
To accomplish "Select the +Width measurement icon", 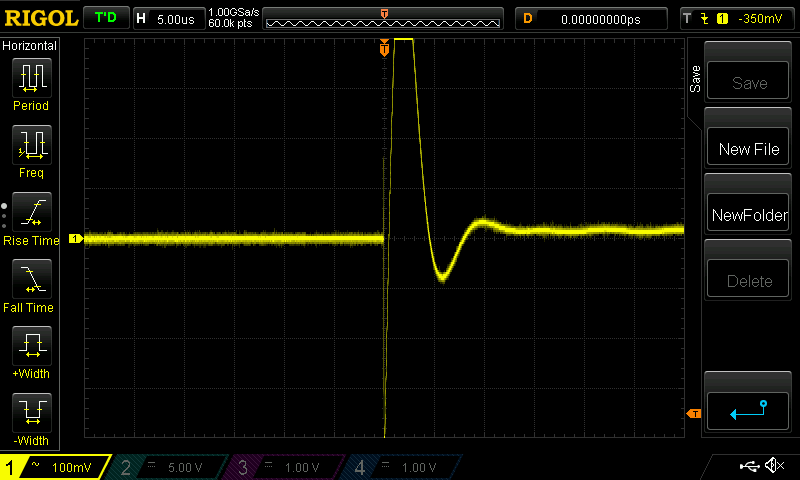I will coord(32,346).
